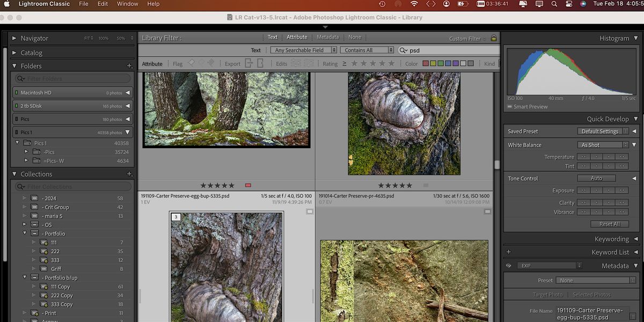Click the rejected flag filter icon
The height and width of the screenshot is (322, 644).
211,63
